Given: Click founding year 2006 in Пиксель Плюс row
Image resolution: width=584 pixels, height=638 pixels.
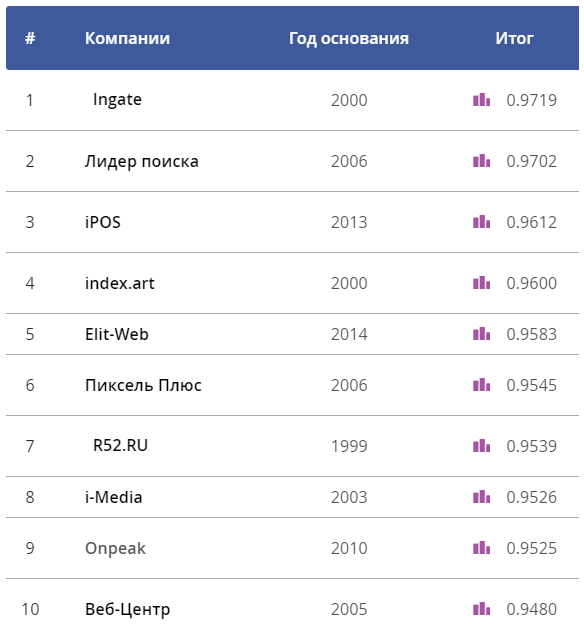Looking at the screenshot, I should pyautogui.click(x=349, y=385).
